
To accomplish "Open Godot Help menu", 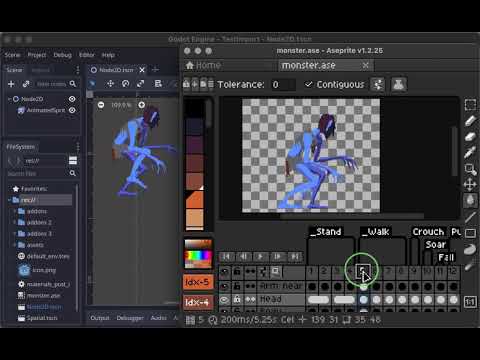I will (108, 55).
